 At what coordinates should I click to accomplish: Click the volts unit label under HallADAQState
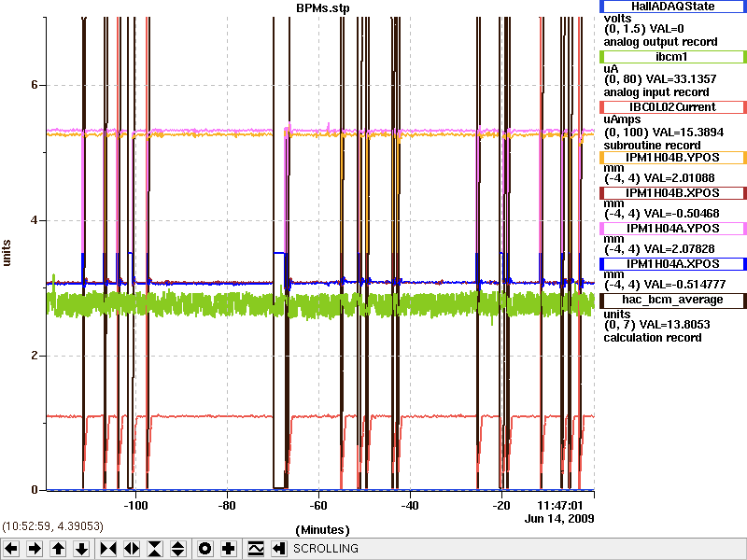[x=617, y=19]
